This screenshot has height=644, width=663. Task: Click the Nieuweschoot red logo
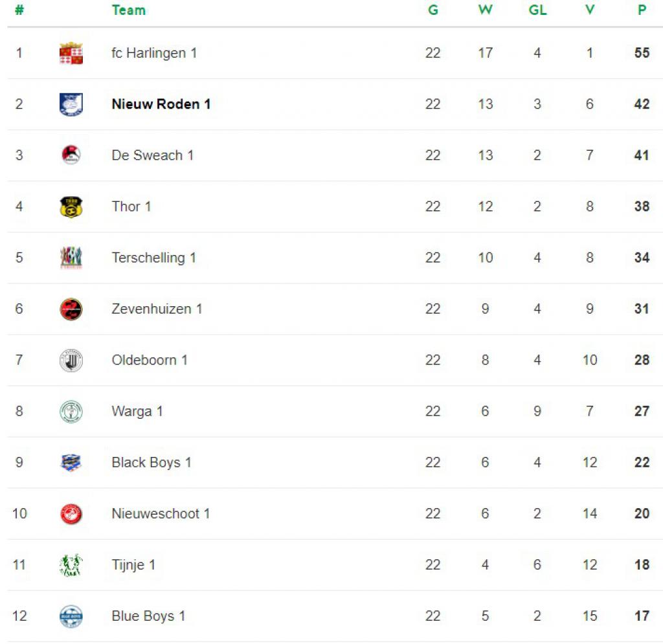coord(71,514)
